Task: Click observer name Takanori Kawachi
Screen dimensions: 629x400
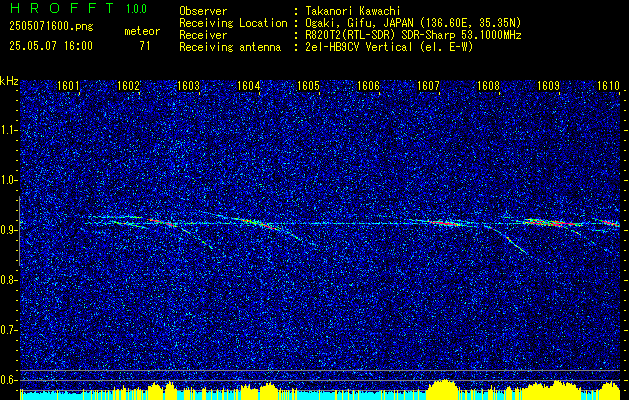Action: pyautogui.click(x=351, y=12)
